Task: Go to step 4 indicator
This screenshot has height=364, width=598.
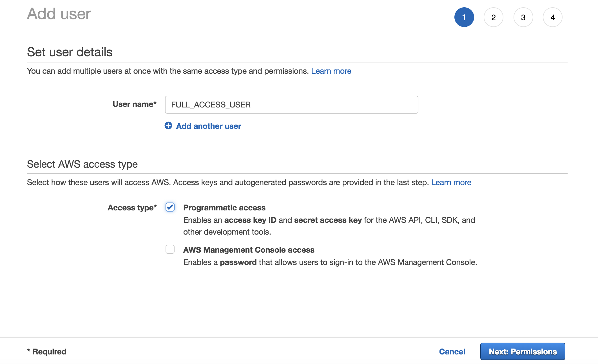Action: [x=552, y=17]
